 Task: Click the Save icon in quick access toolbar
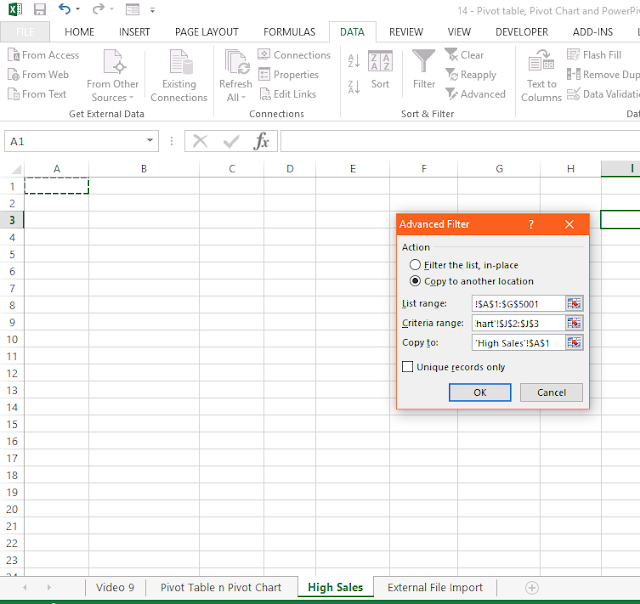[40, 9]
